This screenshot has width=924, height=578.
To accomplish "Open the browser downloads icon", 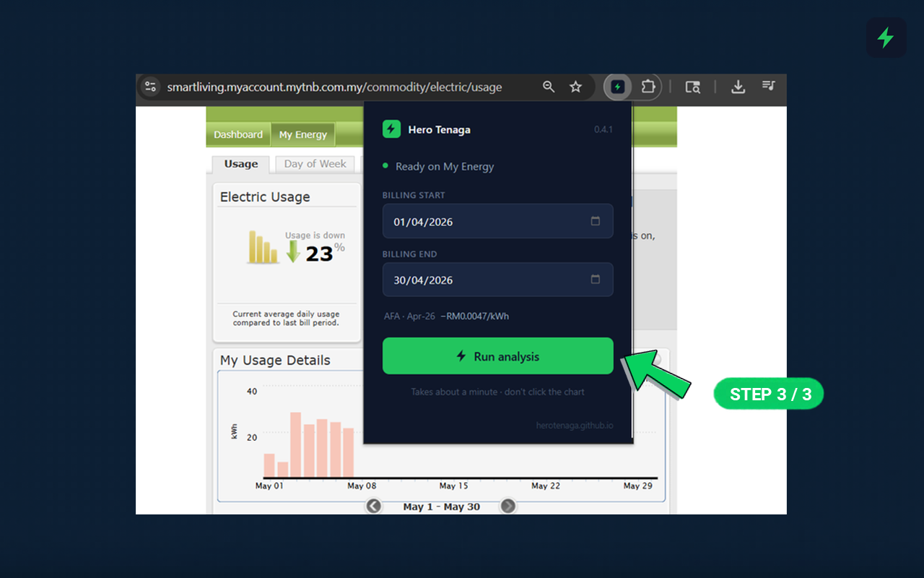I will click(x=738, y=87).
